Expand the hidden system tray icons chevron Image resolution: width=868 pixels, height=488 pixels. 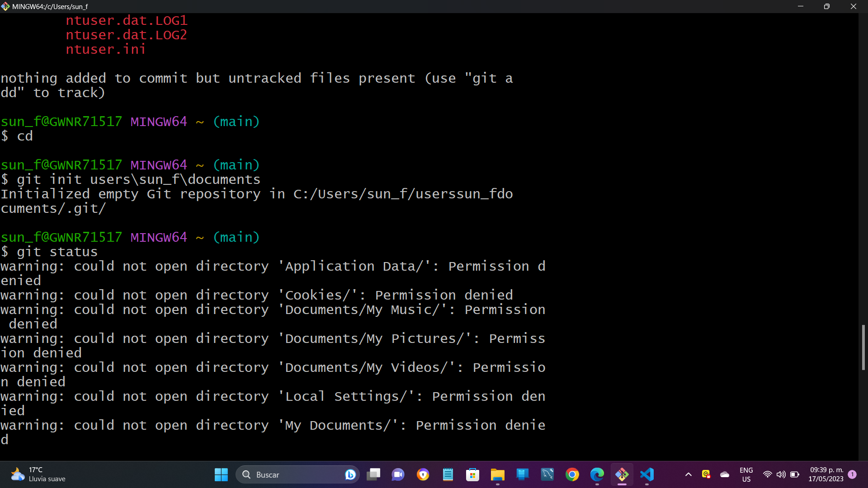pos(689,474)
